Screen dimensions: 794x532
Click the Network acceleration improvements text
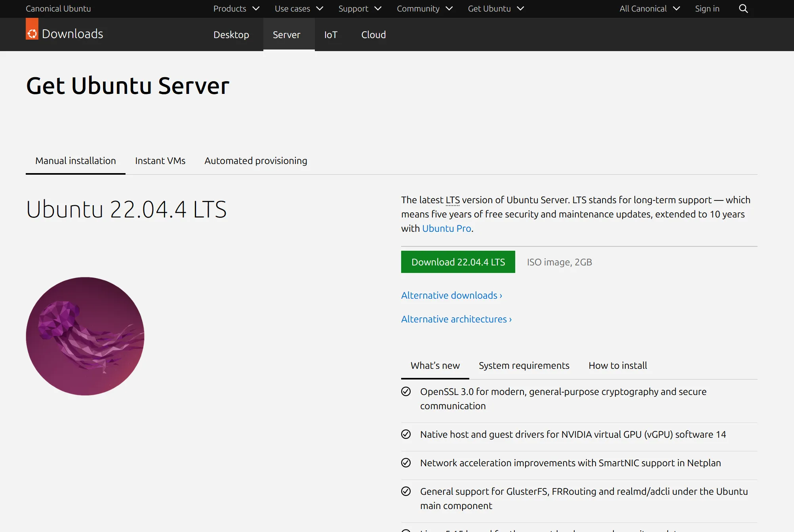570,463
